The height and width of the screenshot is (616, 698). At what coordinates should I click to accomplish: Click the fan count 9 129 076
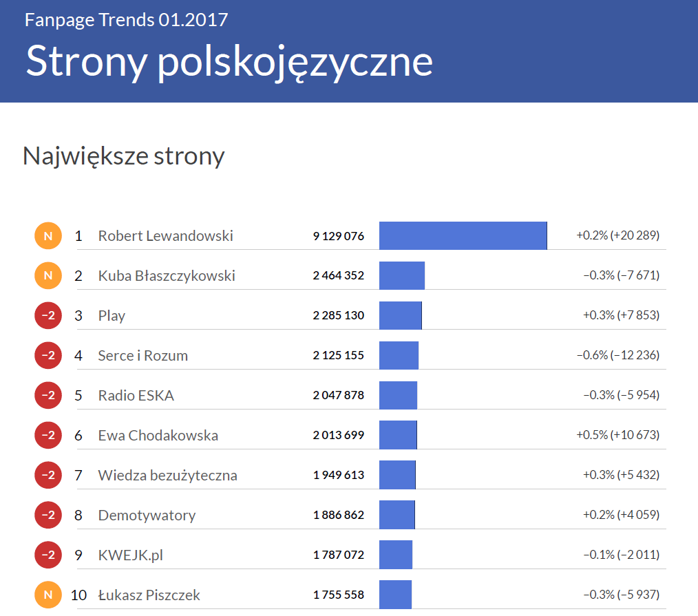point(338,236)
